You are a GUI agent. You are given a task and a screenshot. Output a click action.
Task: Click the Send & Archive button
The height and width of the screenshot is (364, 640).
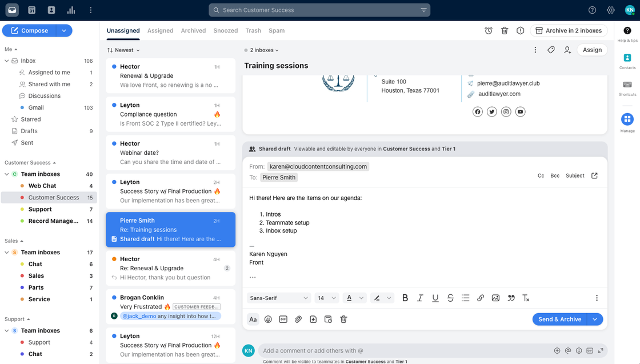click(x=559, y=319)
